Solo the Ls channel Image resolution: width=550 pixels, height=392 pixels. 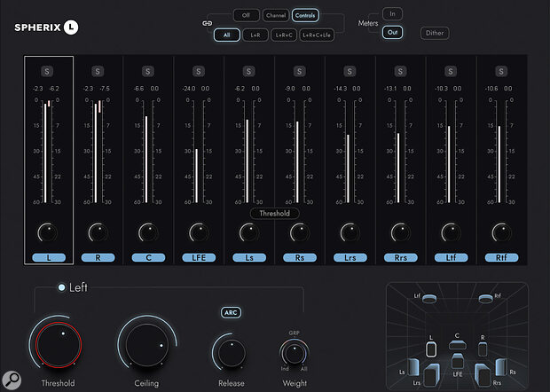pos(248,72)
